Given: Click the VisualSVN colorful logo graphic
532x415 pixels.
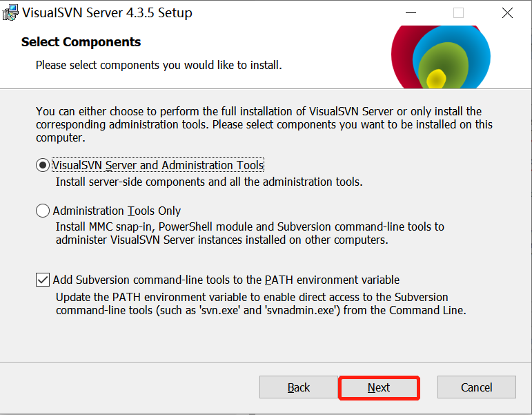Looking at the screenshot, I should 441,57.
